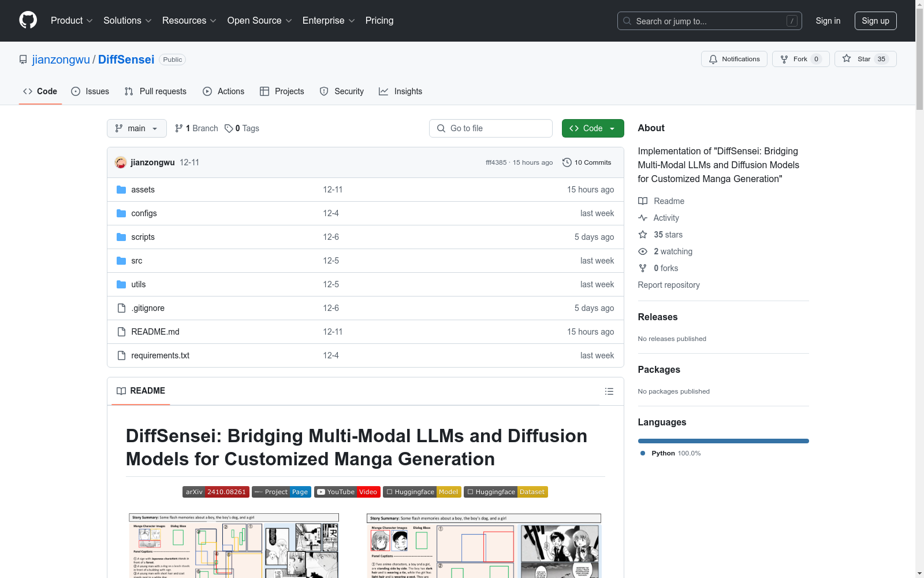Viewport: 924px width, 578px height.
Task: Open the arXiv 2410.08261 badge
Action: coord(216,492)
